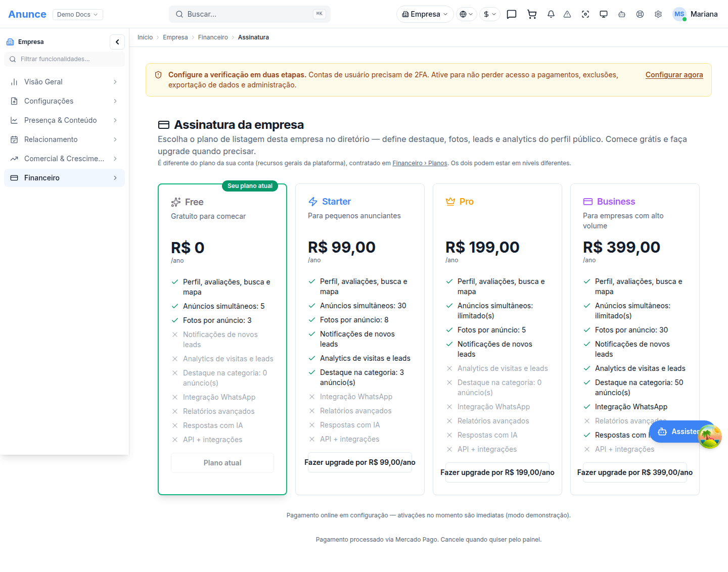This screenshot has height=572, width=728.
Task: Collapse the sidebar with the arrow button
Action: [x=117, y=42]
